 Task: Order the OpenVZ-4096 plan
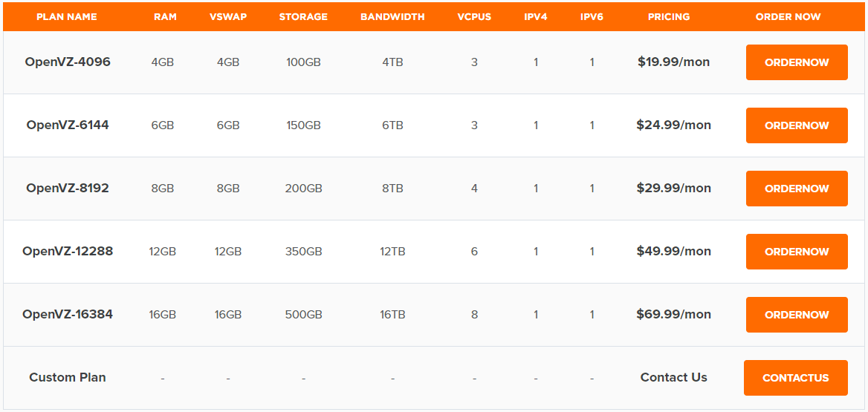pos(797,62)
